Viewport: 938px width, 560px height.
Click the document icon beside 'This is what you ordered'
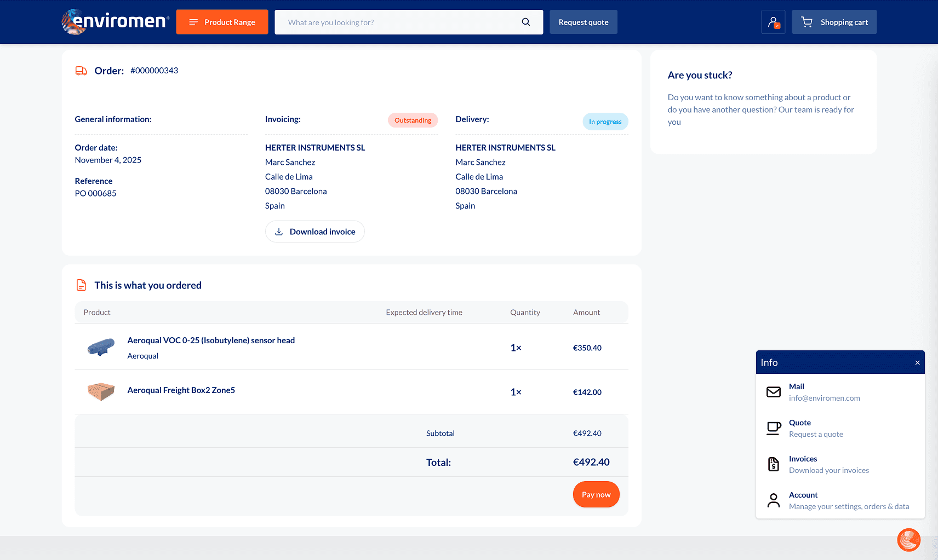click(81, 285)
